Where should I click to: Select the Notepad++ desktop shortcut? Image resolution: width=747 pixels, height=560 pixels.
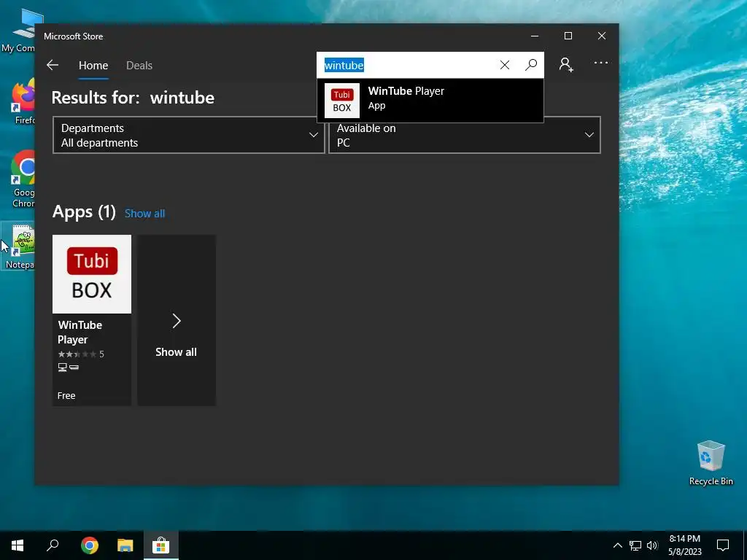tap(18, 246)
